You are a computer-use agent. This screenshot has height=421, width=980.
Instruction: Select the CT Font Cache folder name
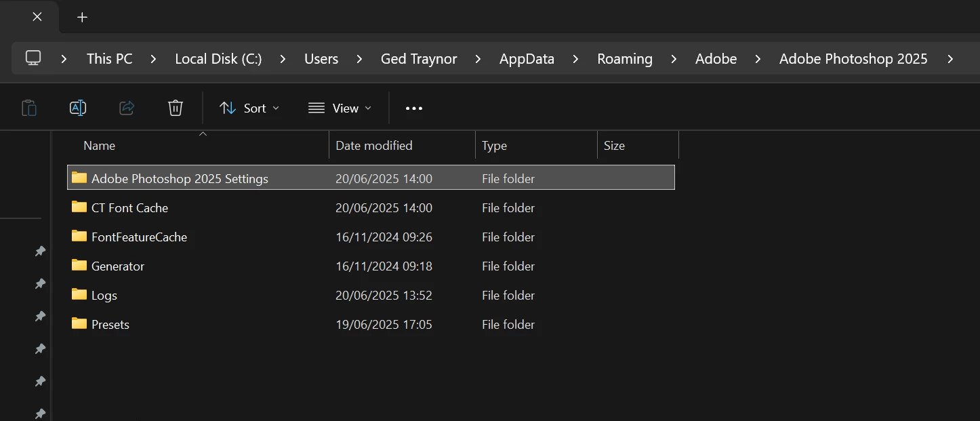tap(129, 208)
